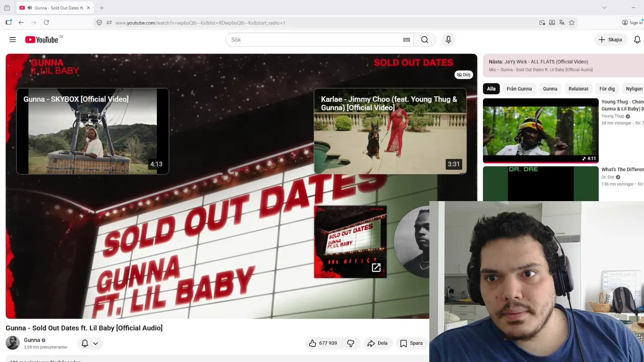Viewport: 644px width, 362px height.
Task: Share the video with Dela
Action: point(377,343)
